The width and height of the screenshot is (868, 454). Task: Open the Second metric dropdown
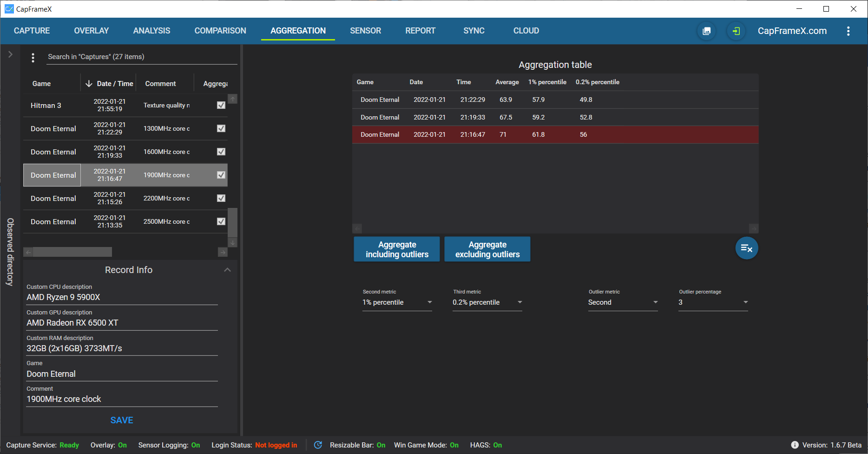click(x=397, y=302)
